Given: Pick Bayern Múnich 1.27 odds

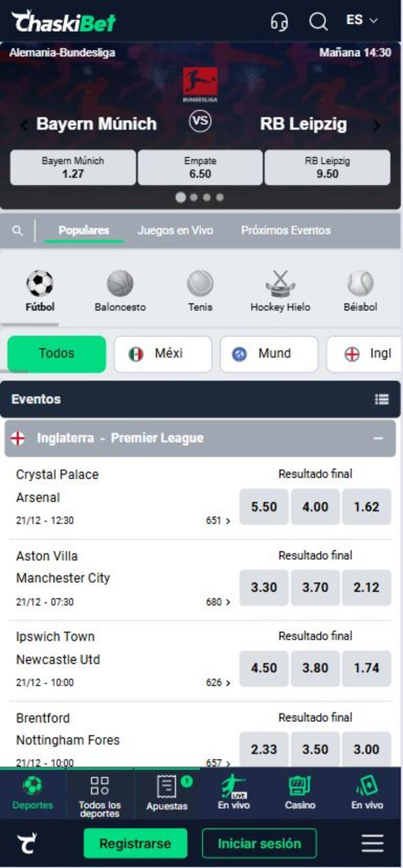Looking at the screenshot, I should [x=73, y=167].
